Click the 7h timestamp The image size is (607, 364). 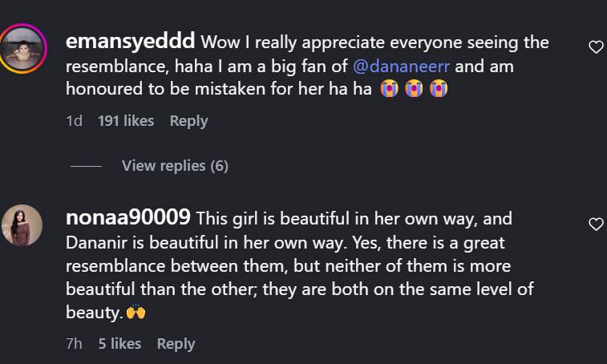pos(74,343)
